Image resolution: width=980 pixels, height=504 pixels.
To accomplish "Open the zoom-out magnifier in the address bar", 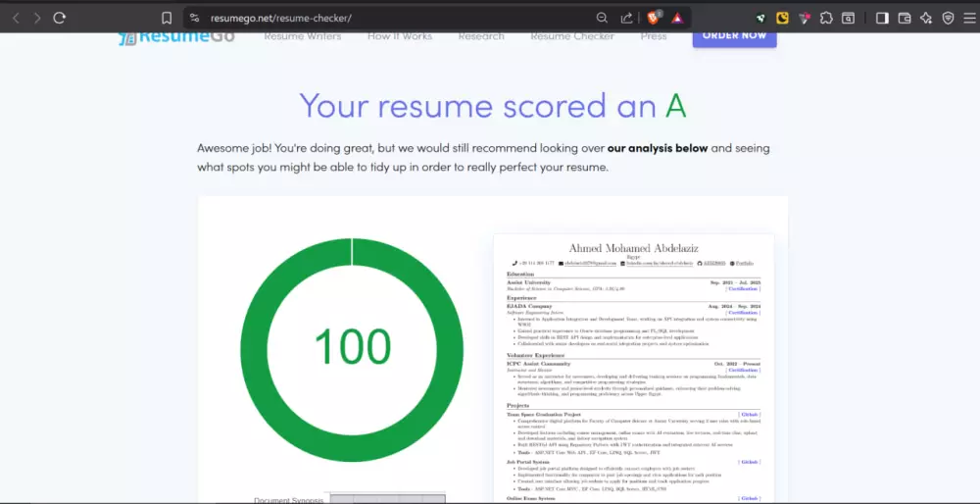I will [x=602, y=18].
